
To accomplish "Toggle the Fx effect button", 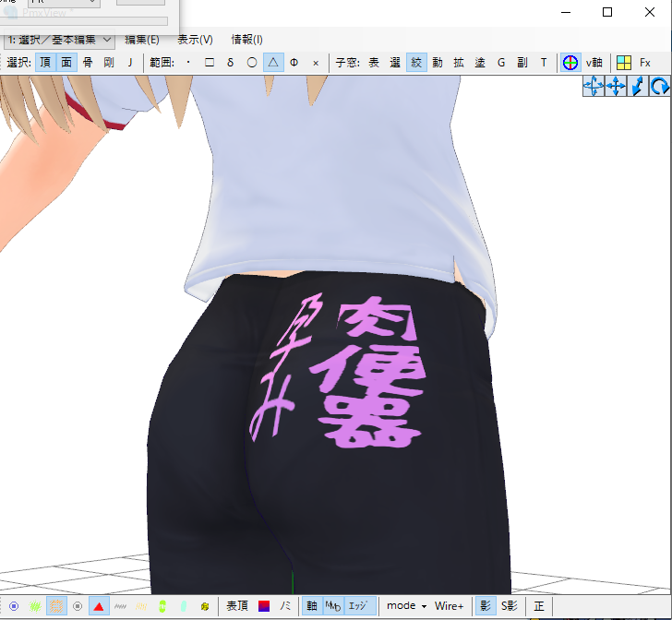I will [645, 63].
